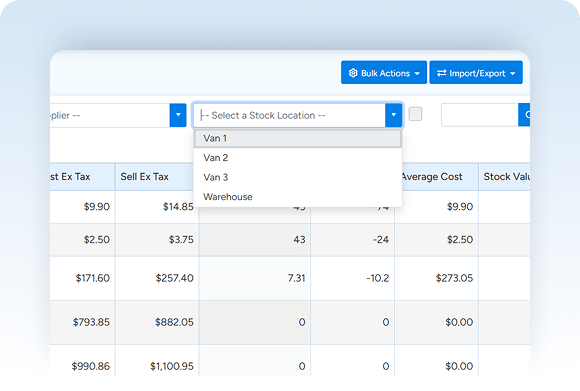This screenshot has width=580, height=391.
Task: Click the stock location dropdown arrow
Action: pyautogui.click(x=394, y=115)
